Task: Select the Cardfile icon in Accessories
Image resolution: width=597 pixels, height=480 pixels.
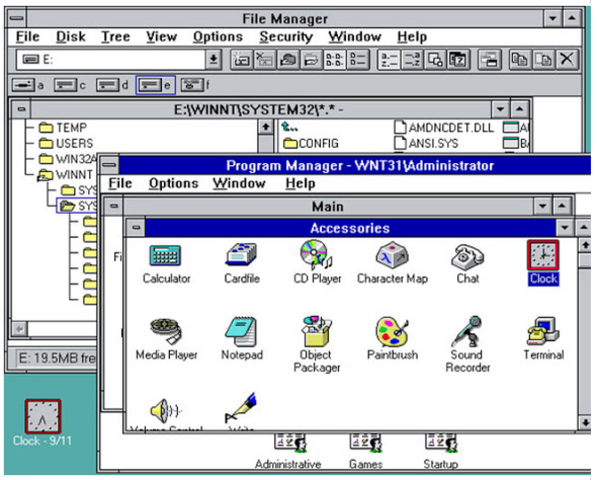Action: point(242,254)
